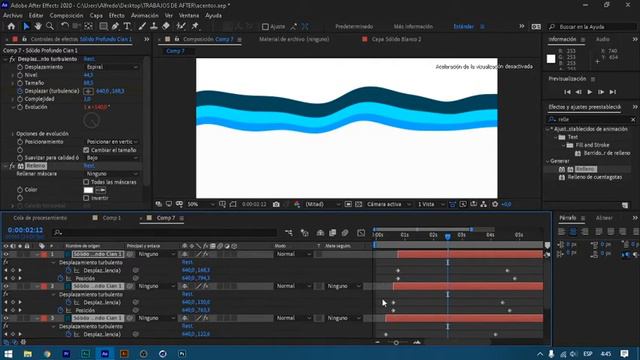Toggle the Tamaño stopwatch in effect controls
Image resolution: width=640 pixels, height=360 pixels.
(20, 83)
